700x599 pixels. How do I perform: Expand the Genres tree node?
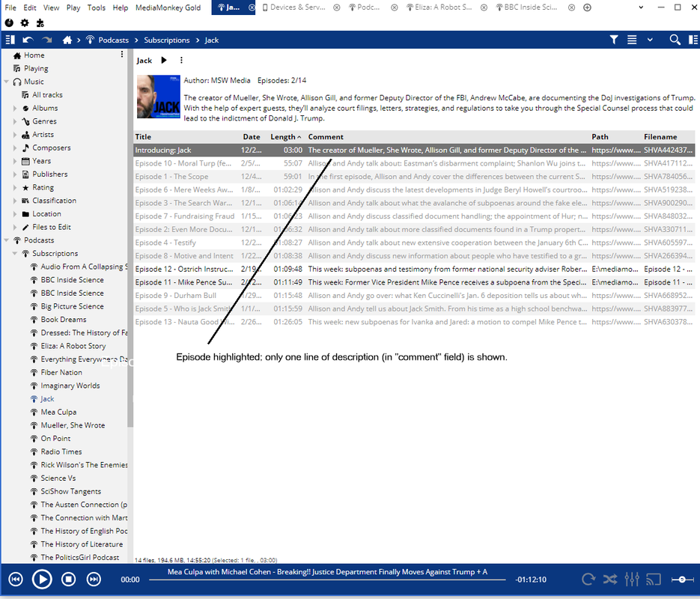point(15,121)
